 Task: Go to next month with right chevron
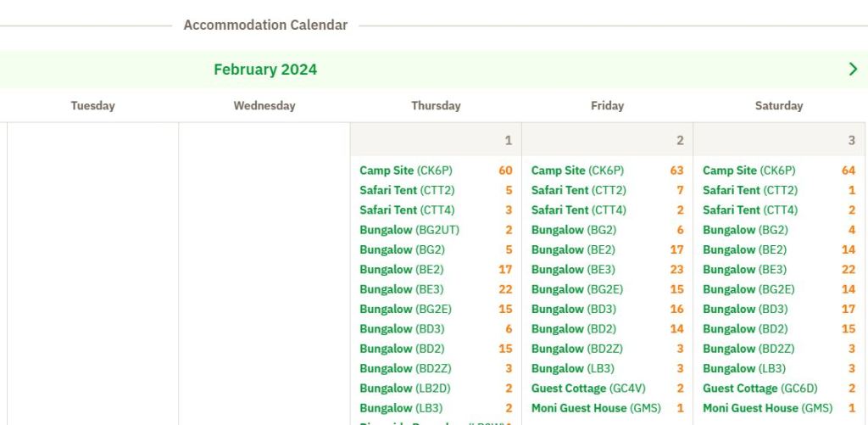853,70
